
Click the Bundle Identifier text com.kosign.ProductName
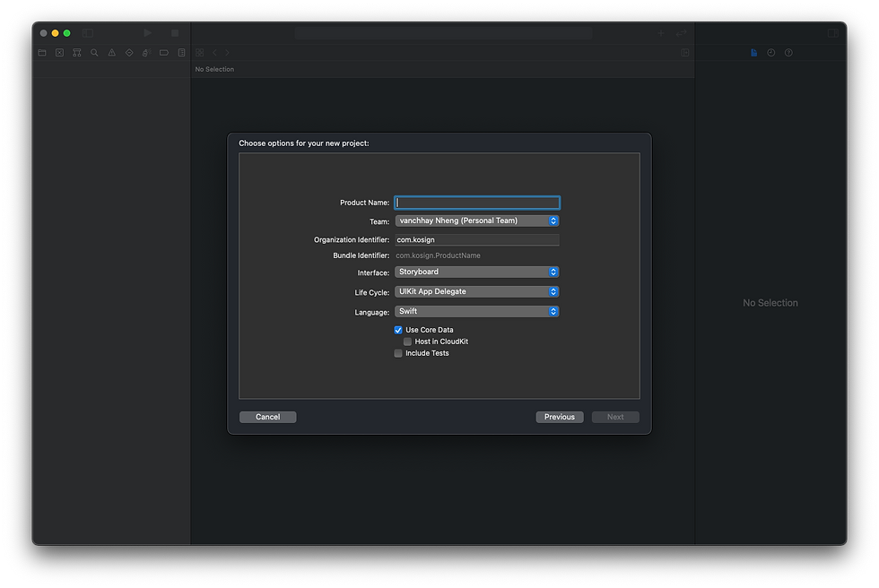pos(438,256)
